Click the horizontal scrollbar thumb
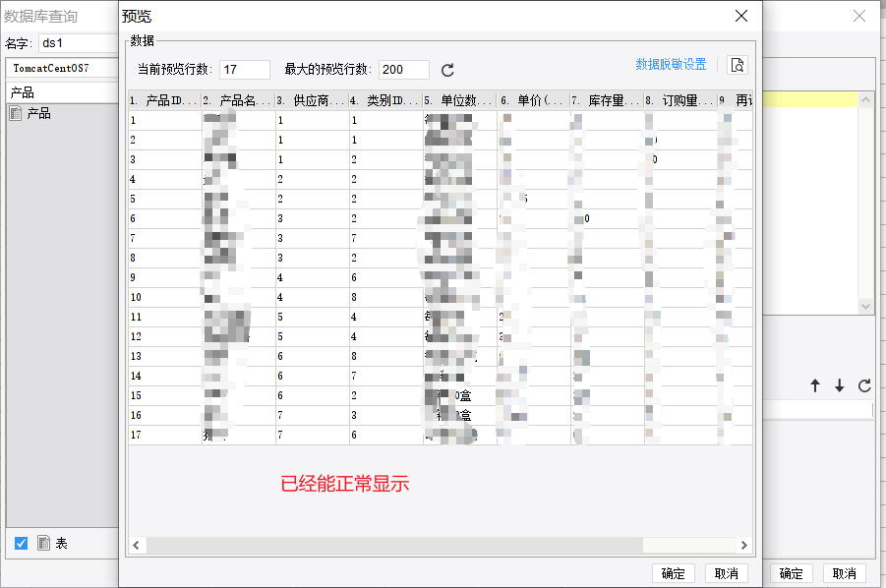886x588 pixels. pyautogui.click(x=394, y=545)
